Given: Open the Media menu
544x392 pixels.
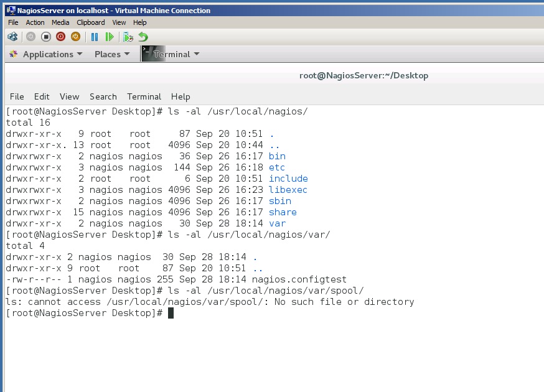Looking at the screenshot, I should point(60,22).
